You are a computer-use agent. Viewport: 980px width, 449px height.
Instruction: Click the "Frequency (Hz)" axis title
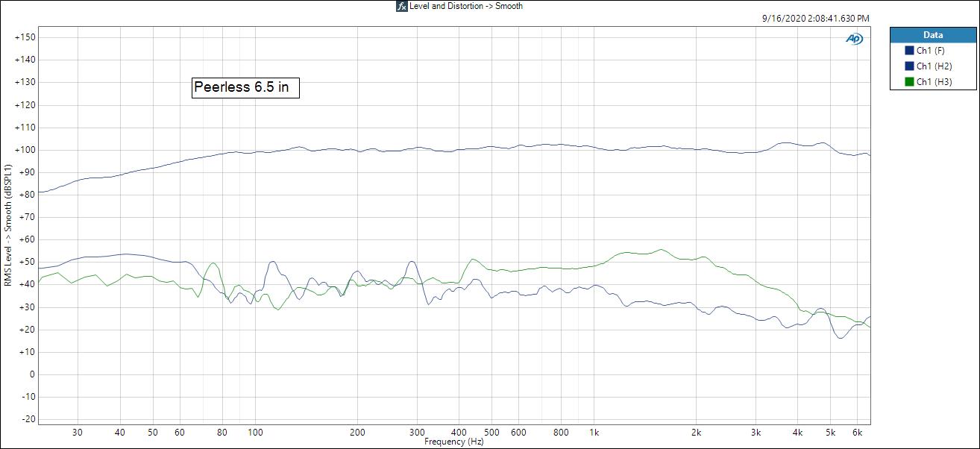(x=454, y=442)
